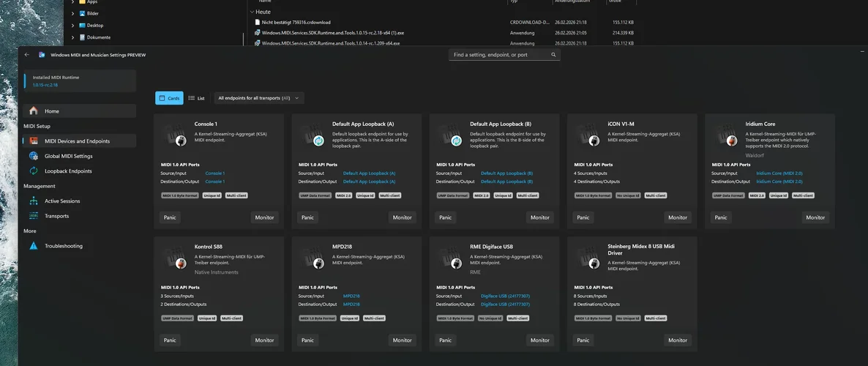Image resolution: width=868 pixels, height=366 pixels.
Task: Click the Default App Loopback (A) device image
Action: (313, 135)
